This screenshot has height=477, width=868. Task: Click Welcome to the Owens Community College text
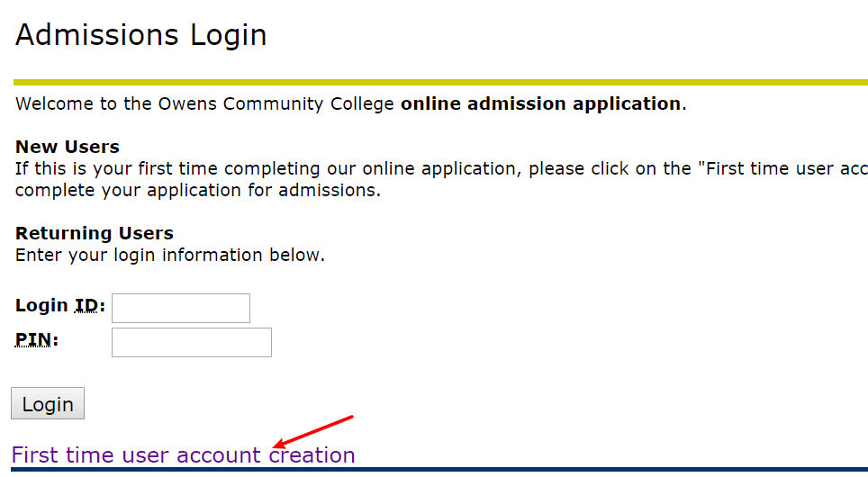(204, 104)
